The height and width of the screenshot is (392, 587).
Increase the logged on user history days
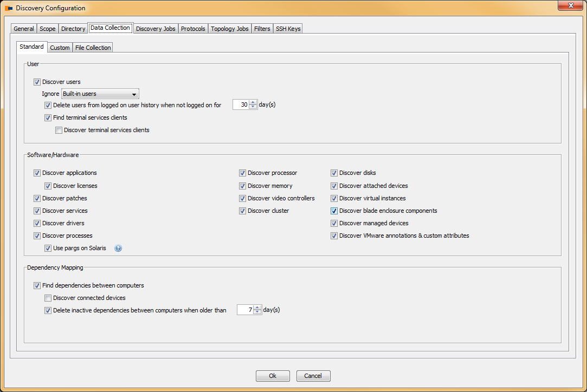pyautogui.click(x=253, y=103)
